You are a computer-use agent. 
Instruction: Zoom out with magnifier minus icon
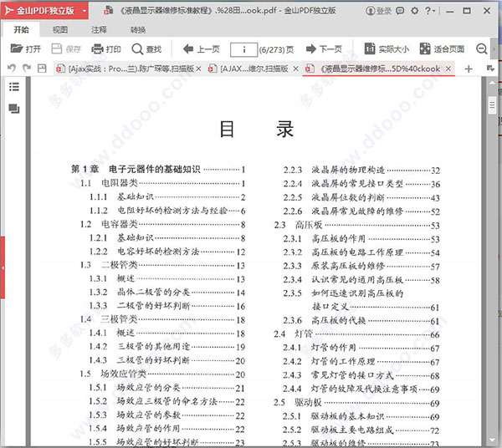tap(482, 49)
